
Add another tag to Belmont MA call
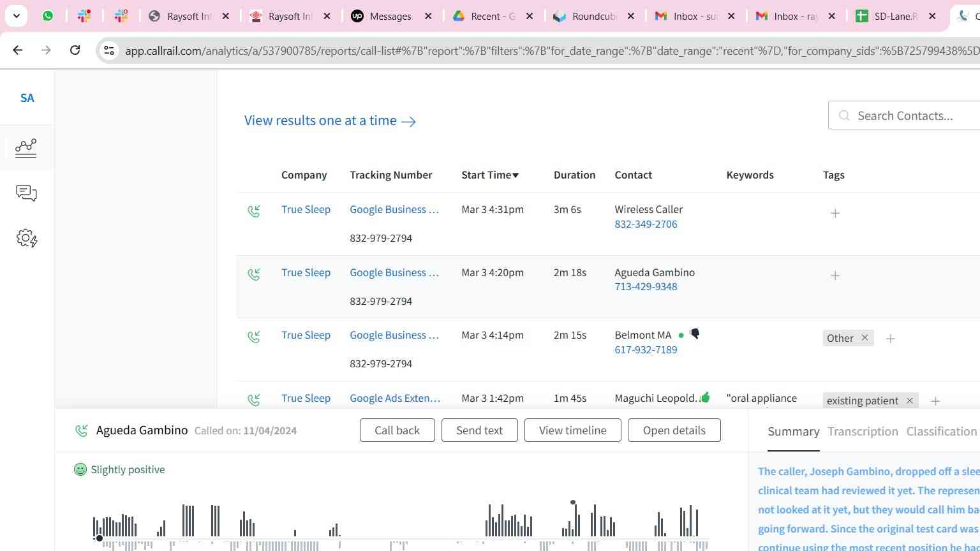891,339
